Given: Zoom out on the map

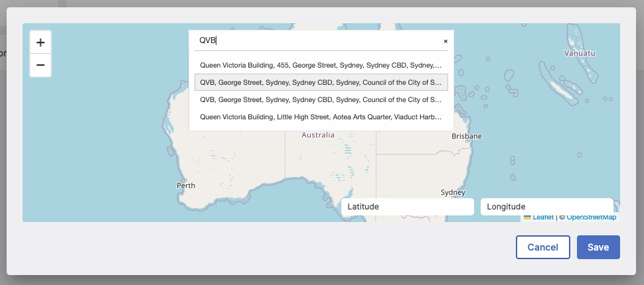Looking at the screenshot, I should [x=40, y=65].
